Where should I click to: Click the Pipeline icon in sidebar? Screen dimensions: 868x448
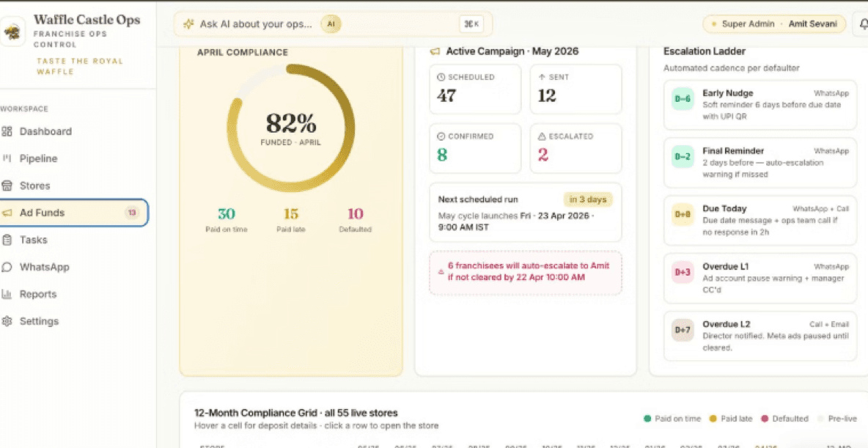(7, 158)
